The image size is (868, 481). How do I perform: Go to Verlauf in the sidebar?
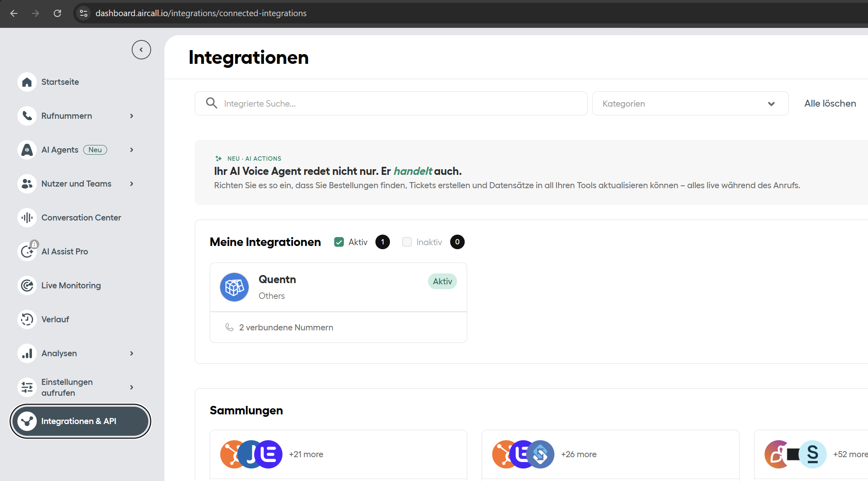tap(55, 319)
